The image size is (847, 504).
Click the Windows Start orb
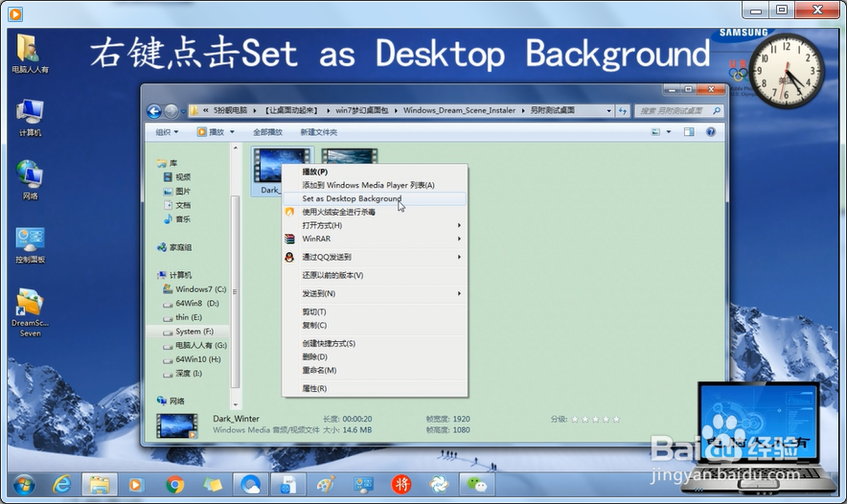click(24, 485)
